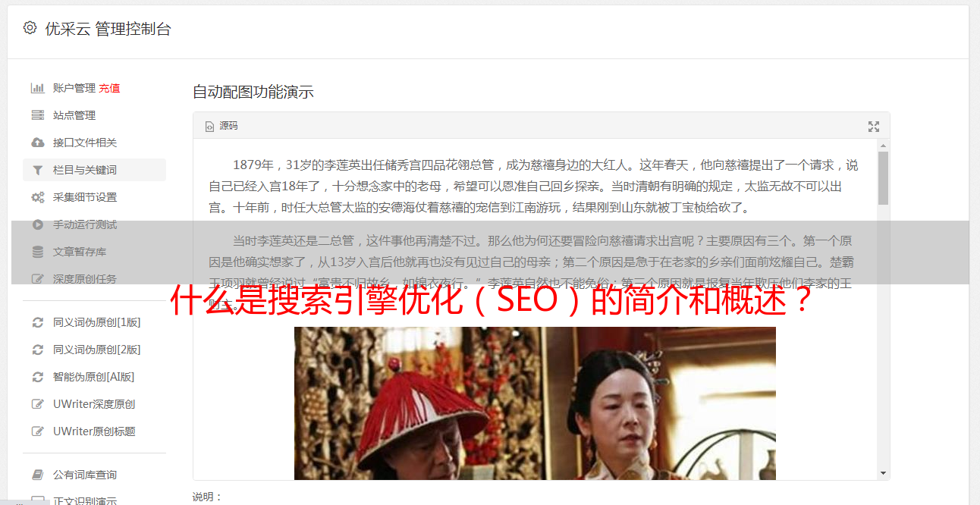This screenshot has height=505, width=980.
Task: Click the gears icon for 采集细节设置
Action: [x=37, y=197]
